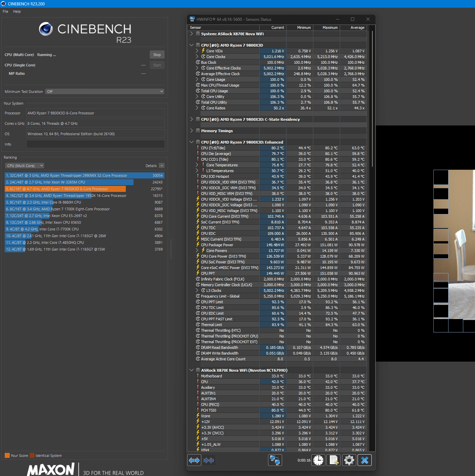Open the network remote monitoring icon in HWiNFO
This screenshot has height=476, width=475.
(275, 460)
